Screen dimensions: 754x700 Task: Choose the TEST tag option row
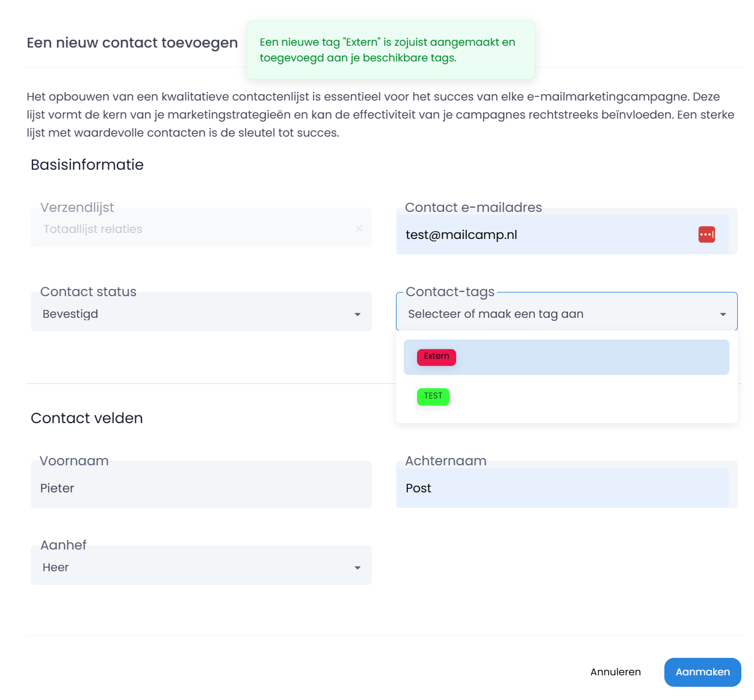[x=566, y=397]
